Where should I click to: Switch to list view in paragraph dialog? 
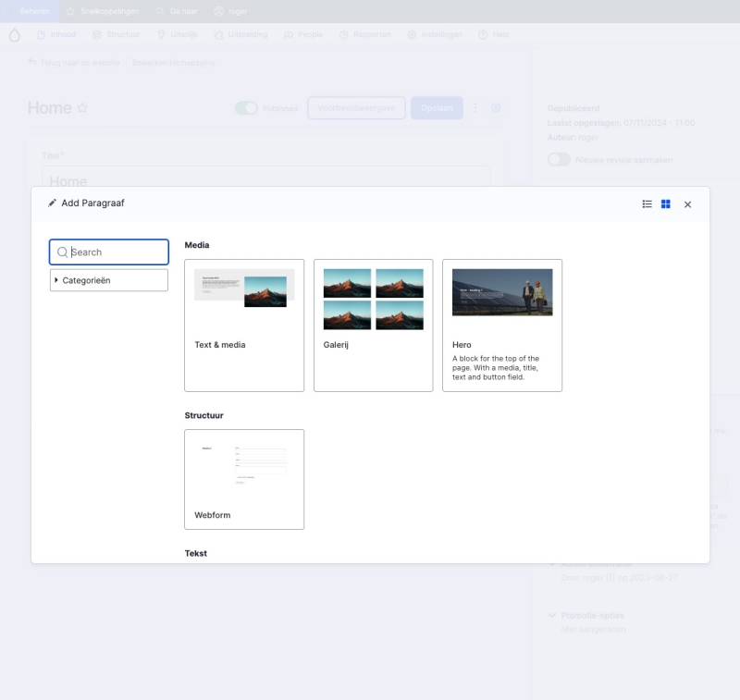647,204
